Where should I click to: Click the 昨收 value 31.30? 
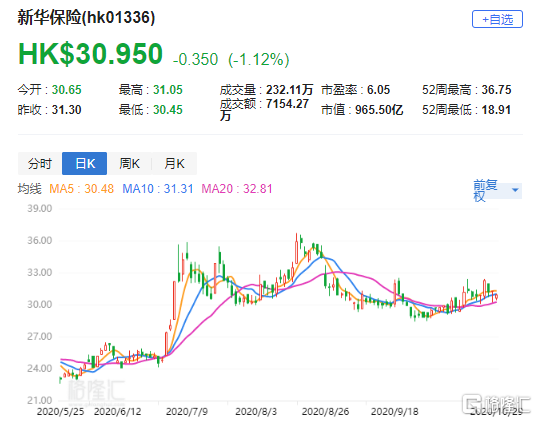point(66,110)
